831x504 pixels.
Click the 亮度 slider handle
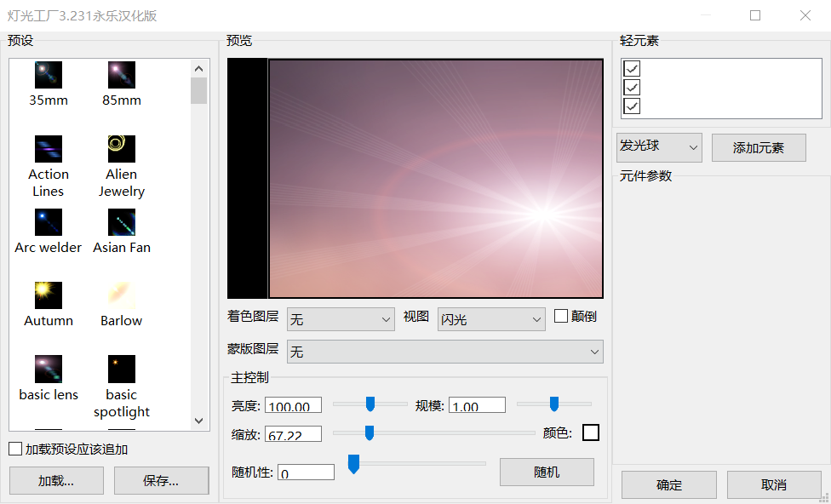tap(370, 404)
